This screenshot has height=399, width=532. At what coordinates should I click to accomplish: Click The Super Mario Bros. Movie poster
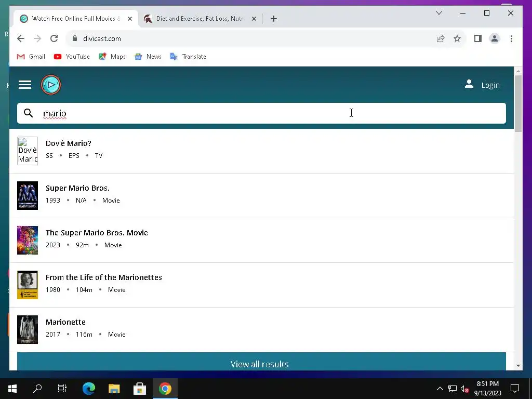coord(28,240)
